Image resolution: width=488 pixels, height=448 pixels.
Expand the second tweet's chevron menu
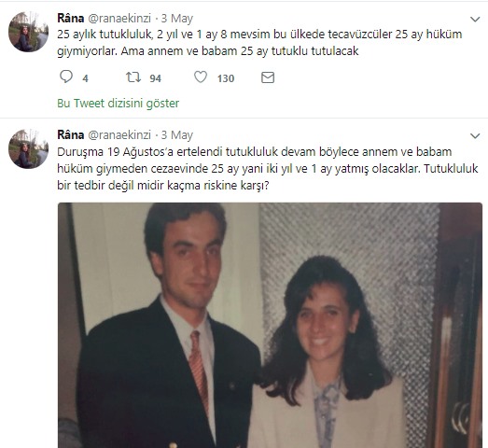[x=475, y=136]
